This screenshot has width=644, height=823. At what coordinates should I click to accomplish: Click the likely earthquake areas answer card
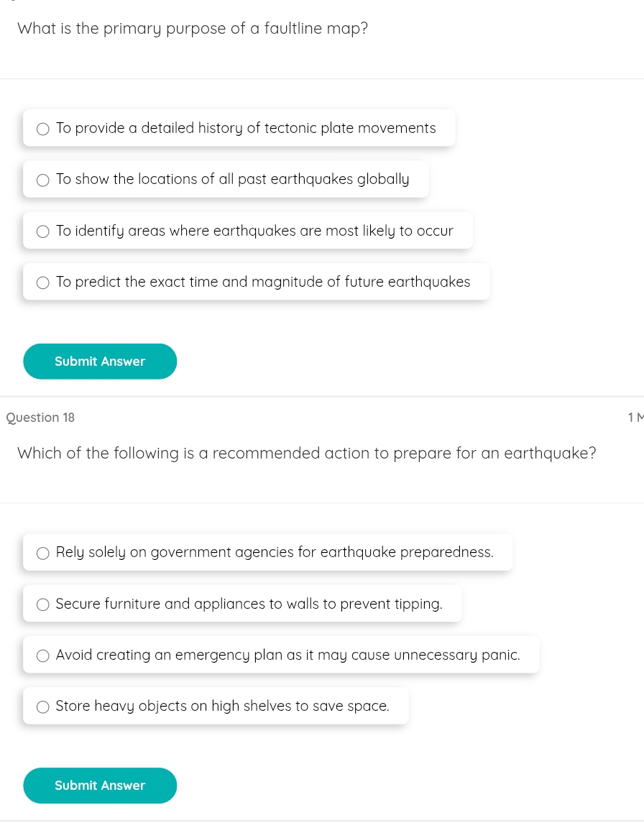click(x=248, y=231)
